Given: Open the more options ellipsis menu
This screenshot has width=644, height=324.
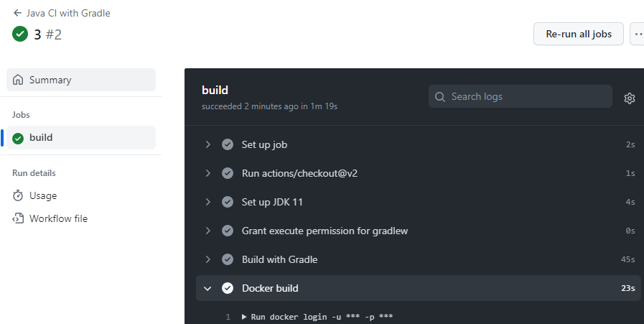Looking at the screenshot, I should coord(638,34).
